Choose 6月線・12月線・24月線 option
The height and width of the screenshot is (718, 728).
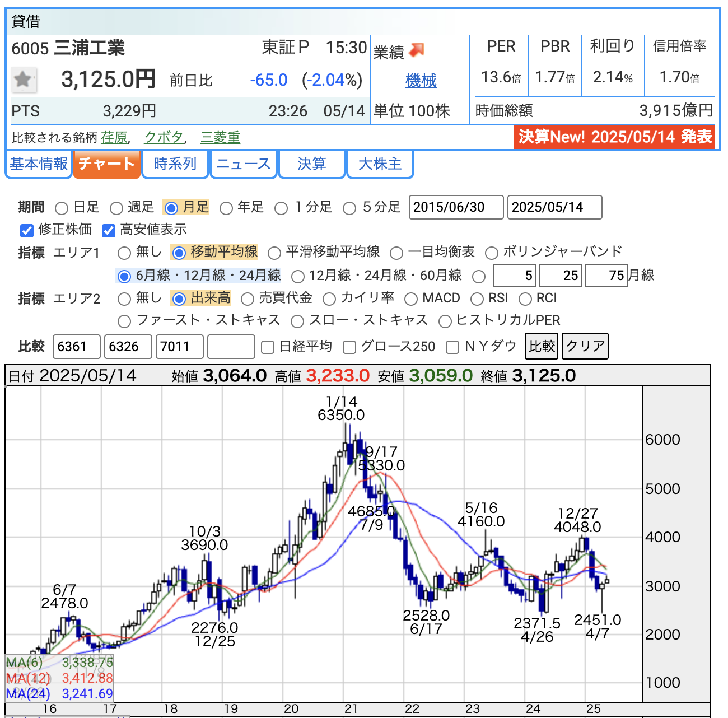(124, 276)
